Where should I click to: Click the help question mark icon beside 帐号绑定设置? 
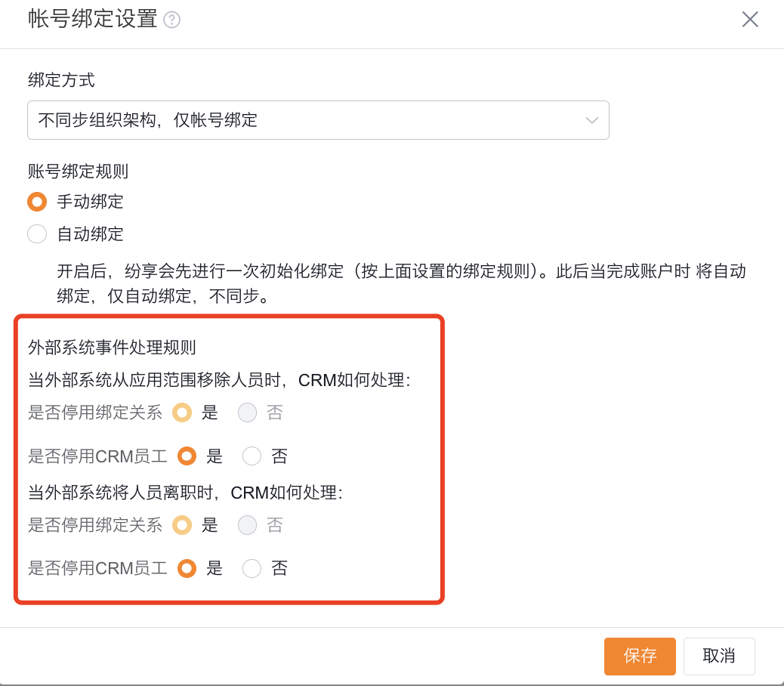172,20
